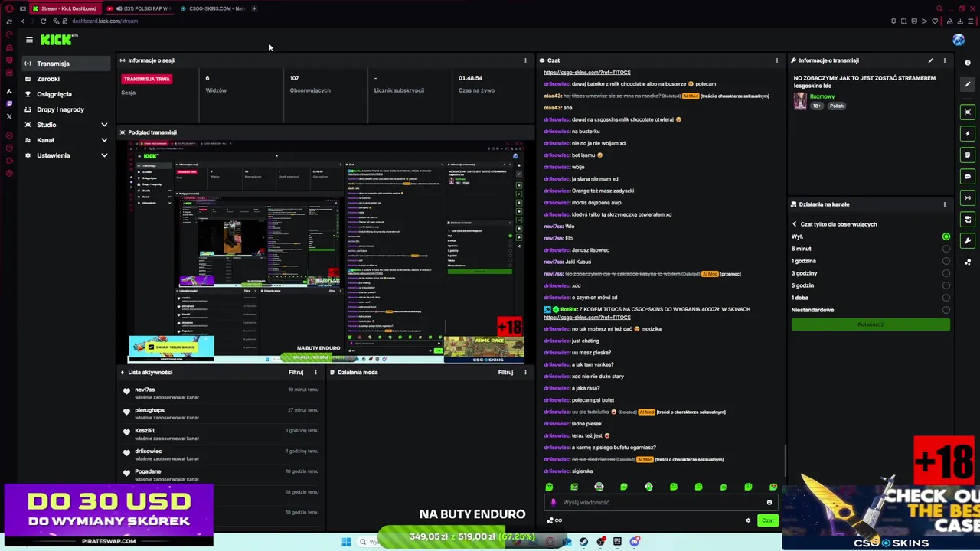980x551 pixels.
Task: Click the three-dots icon in the right rail
Action: (968, 262)
